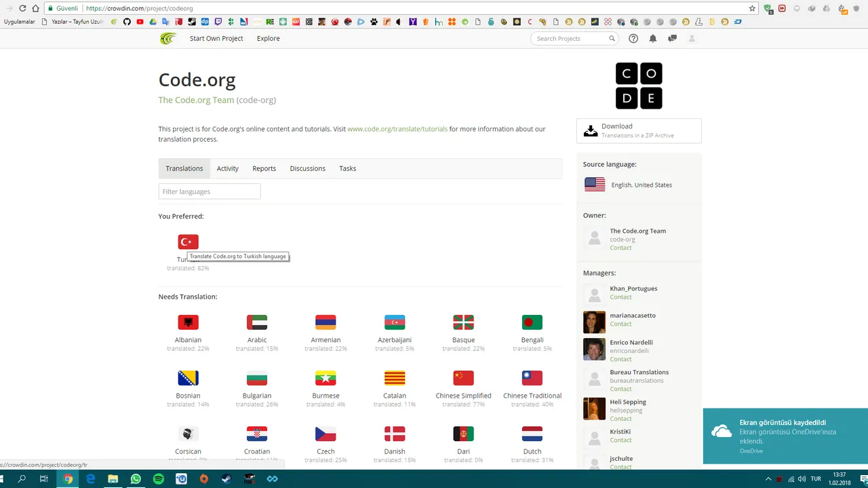Screen dimensions: 868x488
Task: Open the Yazılar – Tayfun bookmark
Action: (73, 22)
